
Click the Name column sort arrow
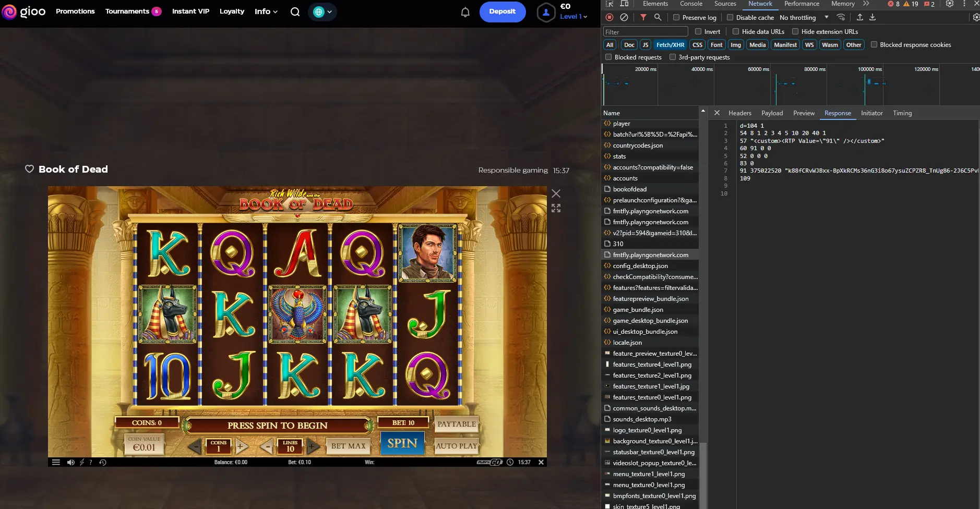[x=703, y=111]
